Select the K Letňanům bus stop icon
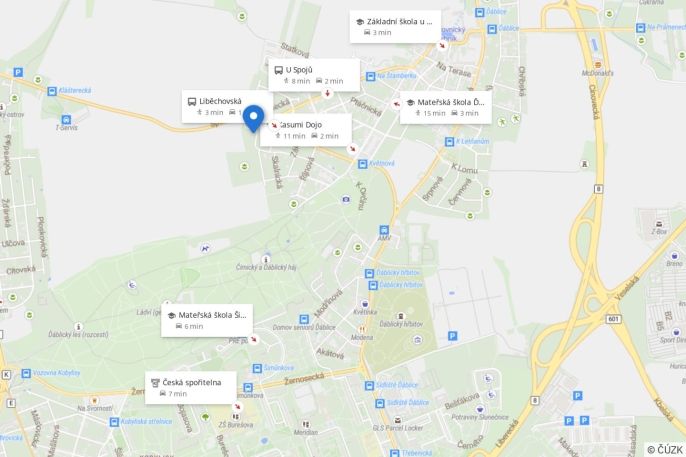Viewport: 686px width, 457px height. [x=449, y=142]
